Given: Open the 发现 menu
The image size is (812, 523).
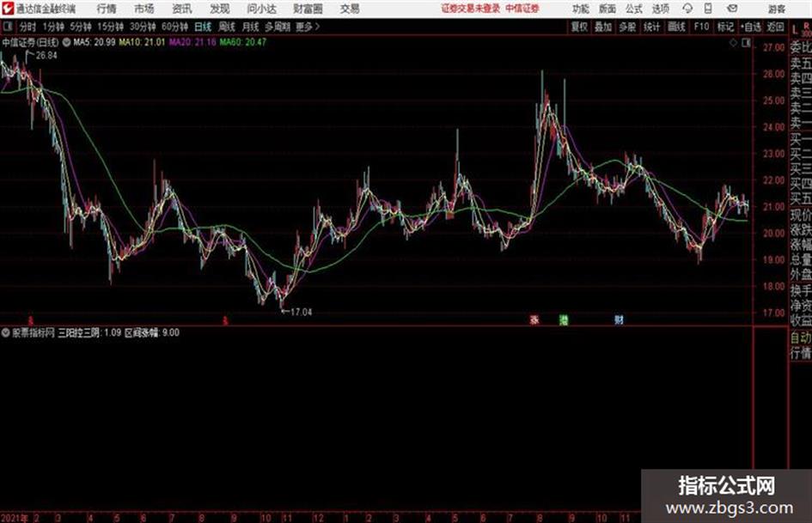Looking at the screenshot, I should click(220, 9).
